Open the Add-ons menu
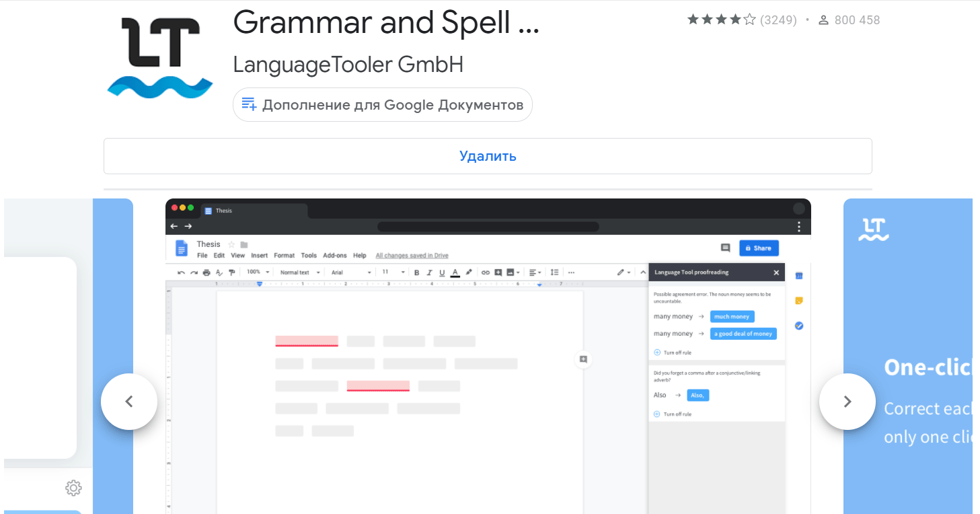Screen dimensions: 980x514 (335, 256)
